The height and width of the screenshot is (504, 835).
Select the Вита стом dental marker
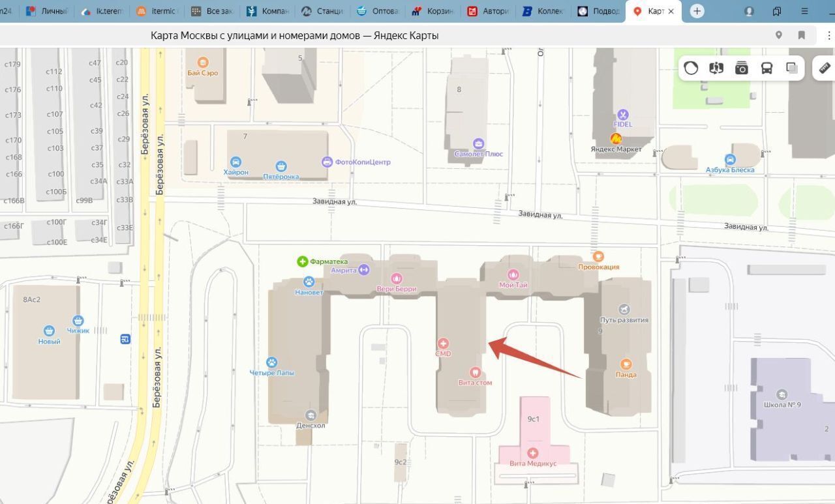(x=475, y=372)
